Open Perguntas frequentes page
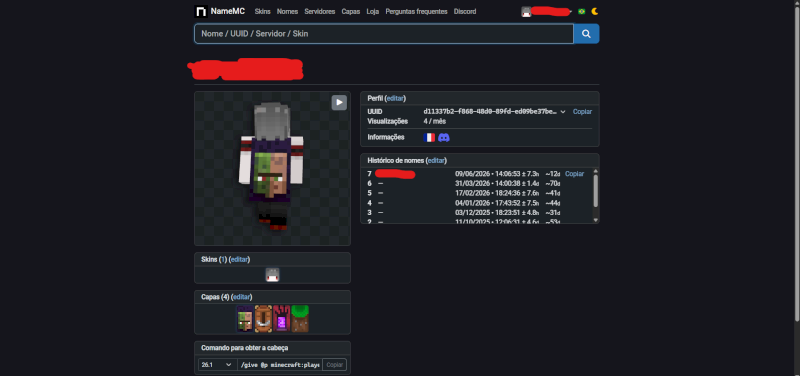The height and width of the screenshot is (376, 800). tap(416, 11)
